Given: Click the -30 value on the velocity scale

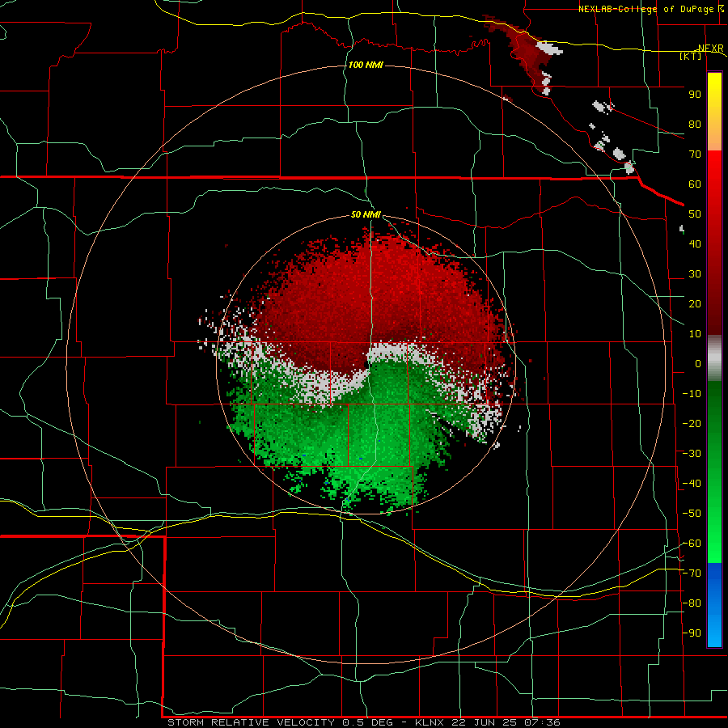Looking at the screenshot, I should click(x=692, y=454).
